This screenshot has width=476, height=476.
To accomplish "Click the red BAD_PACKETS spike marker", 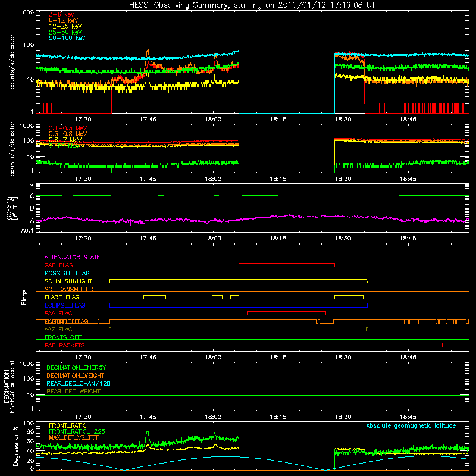I will (x=443, y=345).
